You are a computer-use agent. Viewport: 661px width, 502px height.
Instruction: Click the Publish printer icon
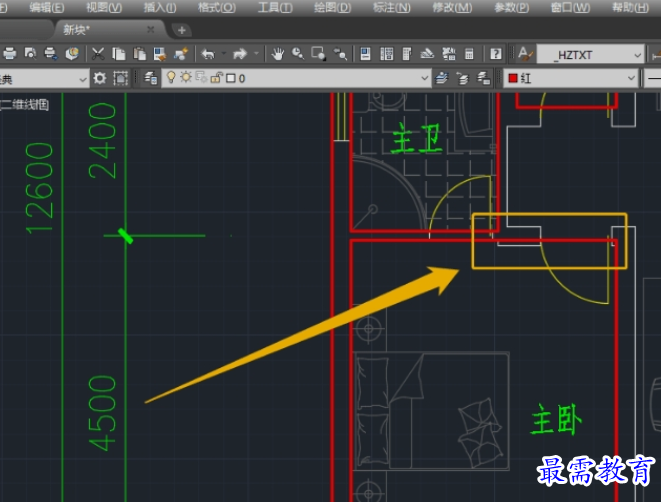(51, 54)
